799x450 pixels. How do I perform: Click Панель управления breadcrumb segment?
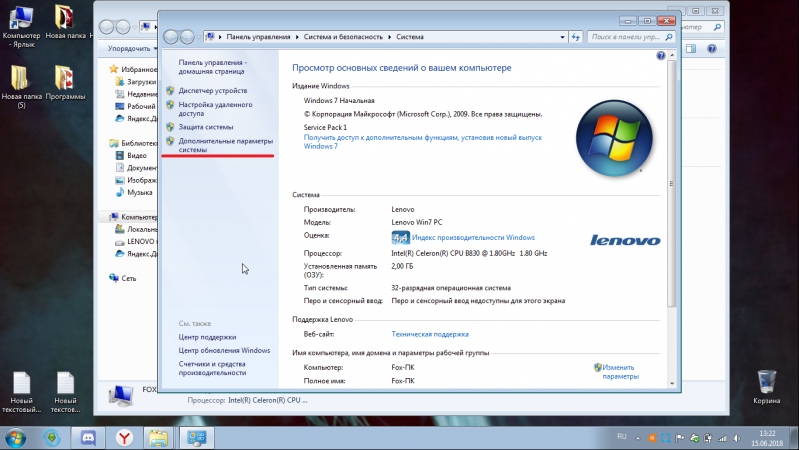258,37
